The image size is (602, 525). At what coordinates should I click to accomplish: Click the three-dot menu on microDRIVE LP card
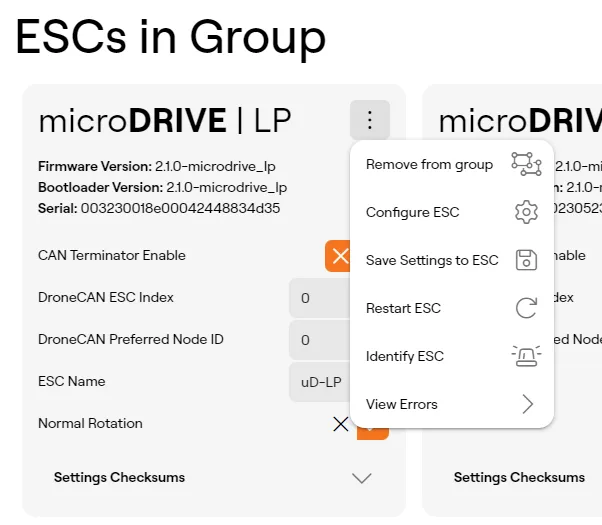pos(370,120)
